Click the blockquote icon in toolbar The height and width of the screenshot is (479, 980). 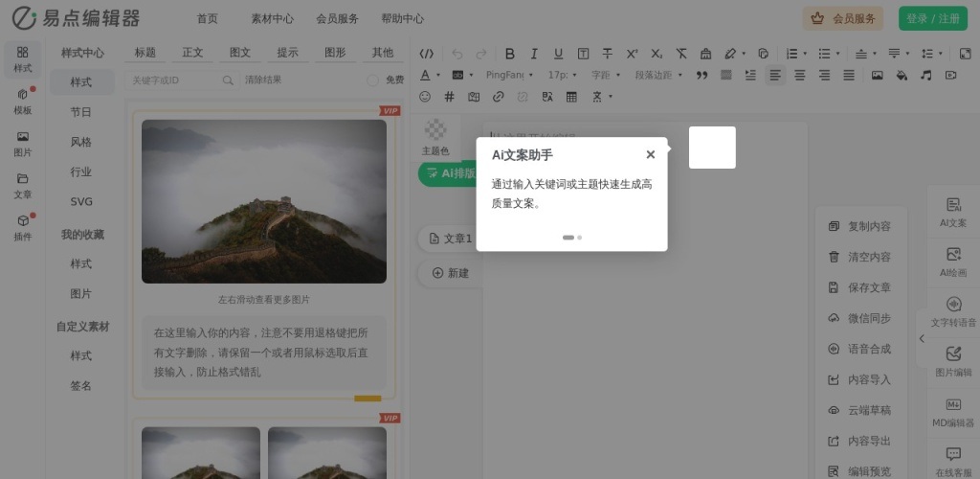click(x=702, y=75)
